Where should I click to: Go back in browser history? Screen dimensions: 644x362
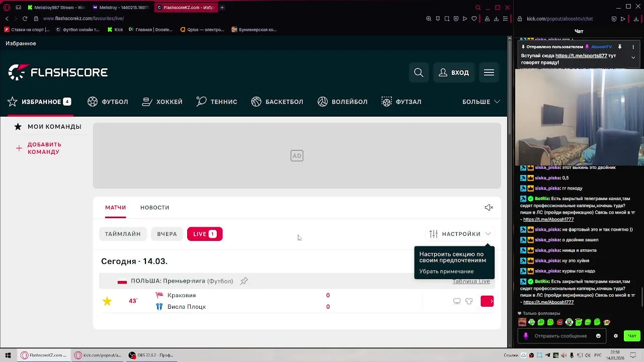click(x=7, y=19)
